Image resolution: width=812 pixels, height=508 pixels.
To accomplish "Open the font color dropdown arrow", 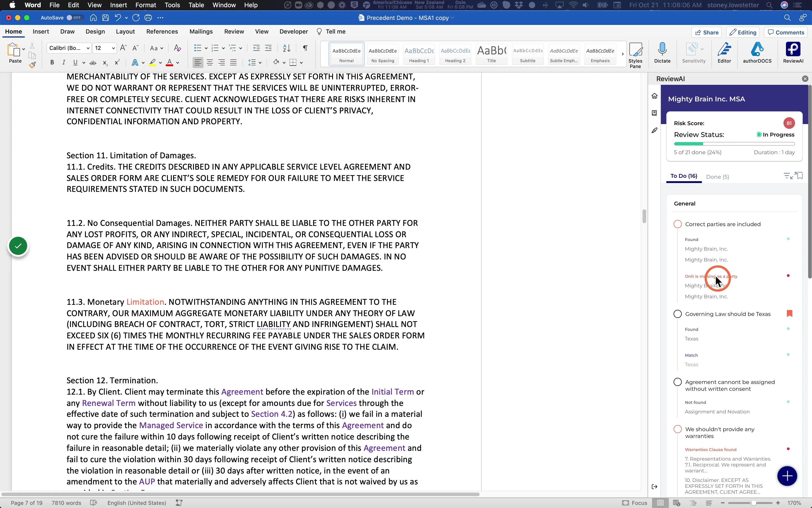I will [x=178, y=63].
